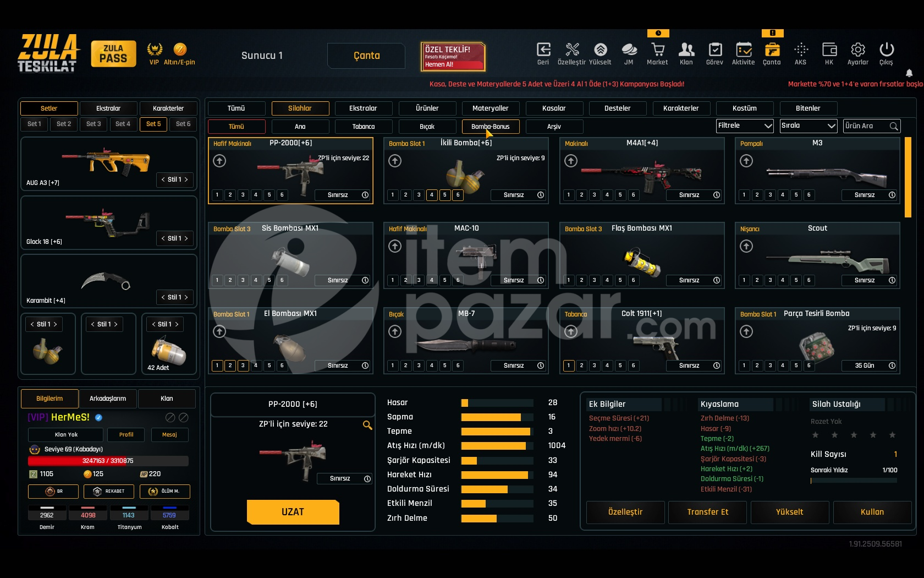Select slot 6 on Scout card
This screenshot has height=578, width=924.
coord(809,280)
